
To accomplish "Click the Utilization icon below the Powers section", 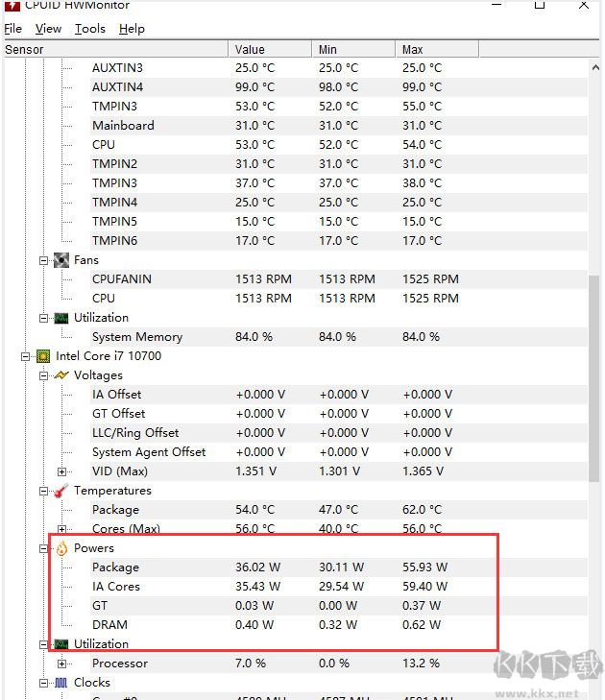I will pyautogui.click(x=61, y=644).
